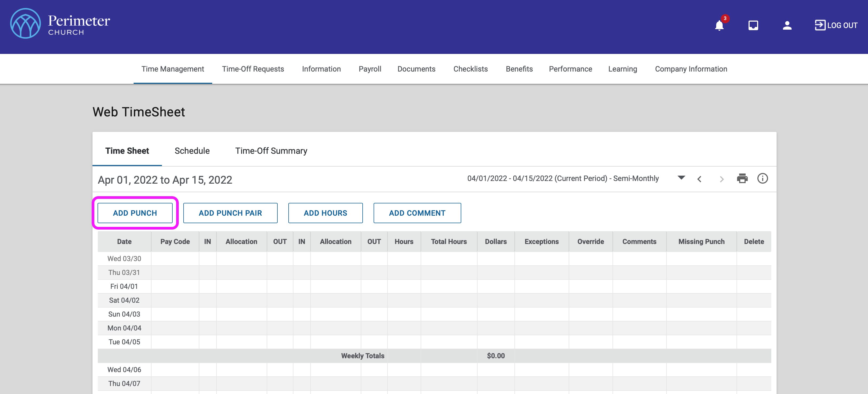Click the Dollars column header
The image size is (868, 394).
click(496, 242)
